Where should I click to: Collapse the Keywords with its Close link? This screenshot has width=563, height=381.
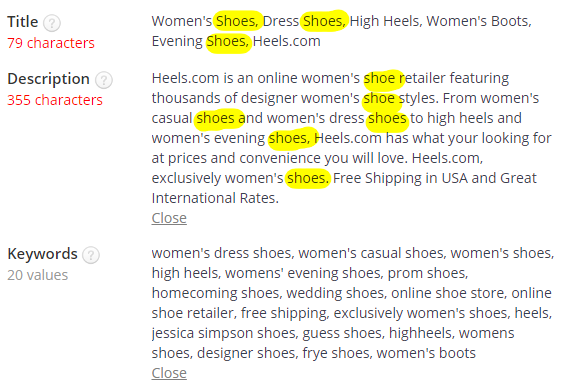[x=169, y=373]
